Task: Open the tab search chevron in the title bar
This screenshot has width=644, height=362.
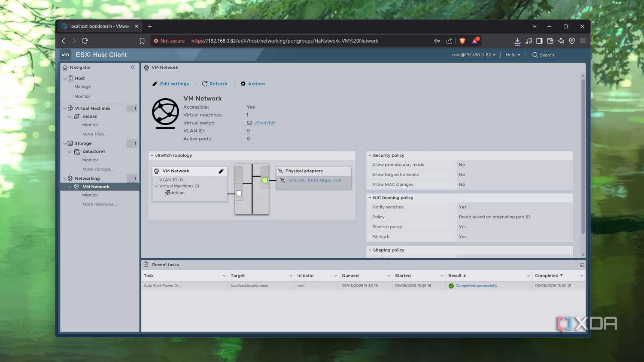Action: tap(535, 26)
